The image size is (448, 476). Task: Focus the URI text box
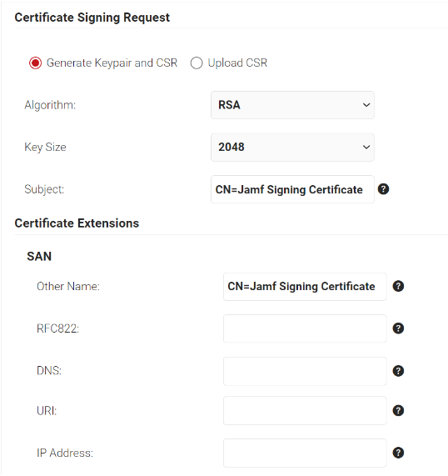(305, 411)
